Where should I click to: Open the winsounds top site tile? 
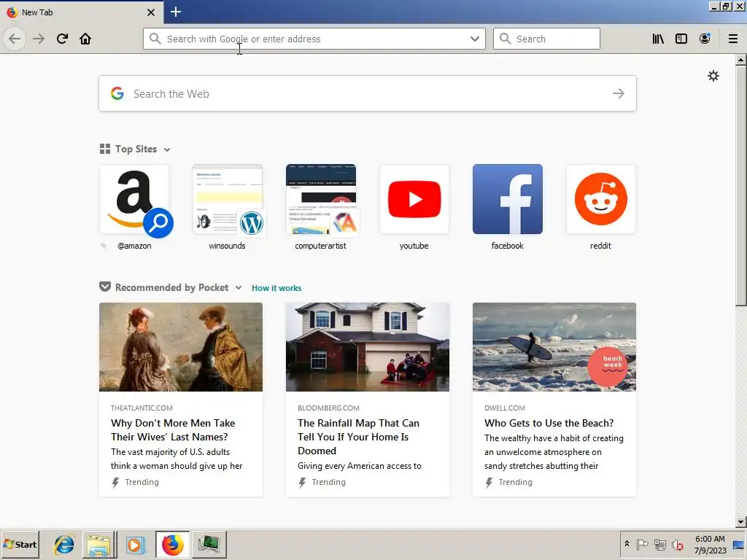228,199
